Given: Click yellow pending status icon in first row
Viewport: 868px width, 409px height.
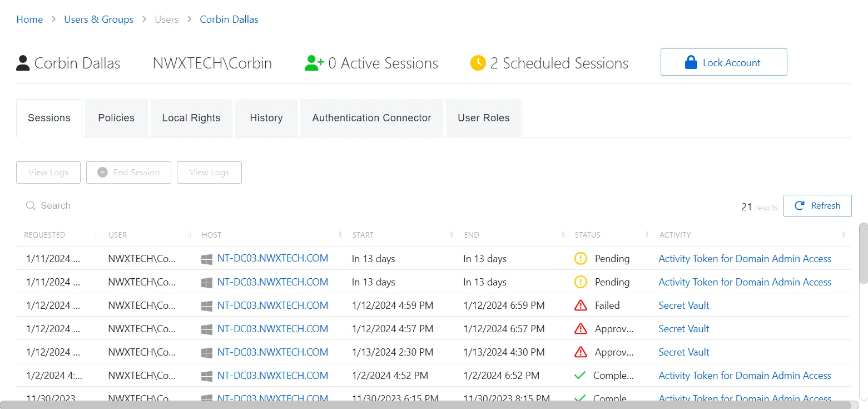Looking at the screenshot, I should coord(581,259).
